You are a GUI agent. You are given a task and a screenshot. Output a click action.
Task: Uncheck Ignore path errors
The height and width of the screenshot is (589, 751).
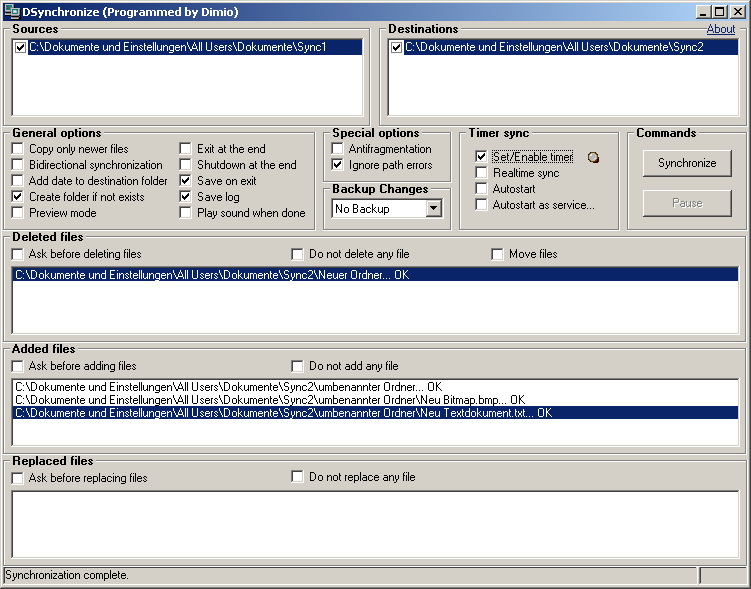(x=338, y=165)
